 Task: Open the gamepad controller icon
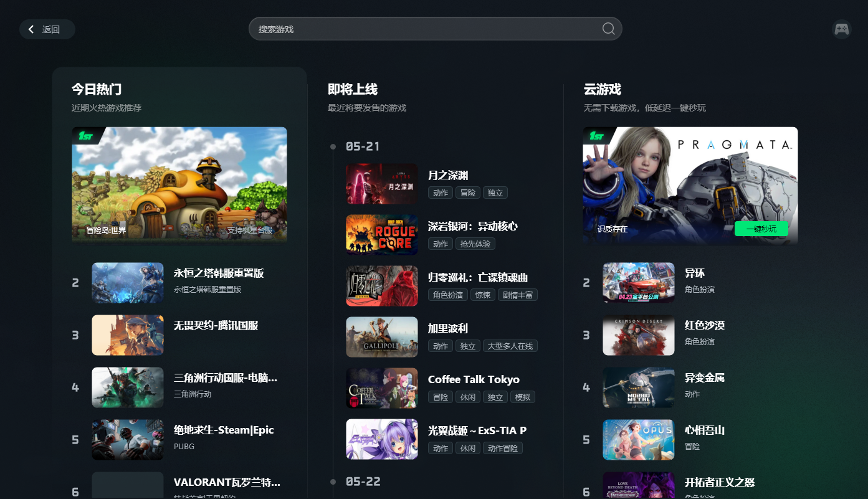(842, 29)
